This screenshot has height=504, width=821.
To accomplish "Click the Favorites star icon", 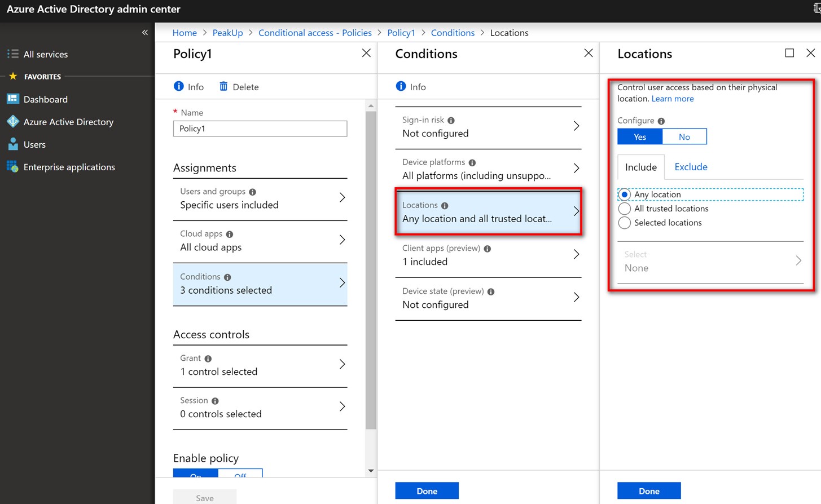I will point(13,76).
